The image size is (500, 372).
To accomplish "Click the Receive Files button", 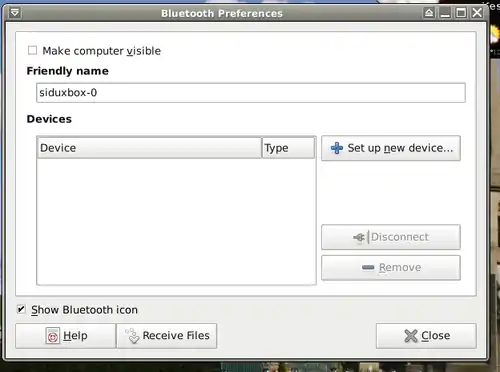I will coord(167,336).
